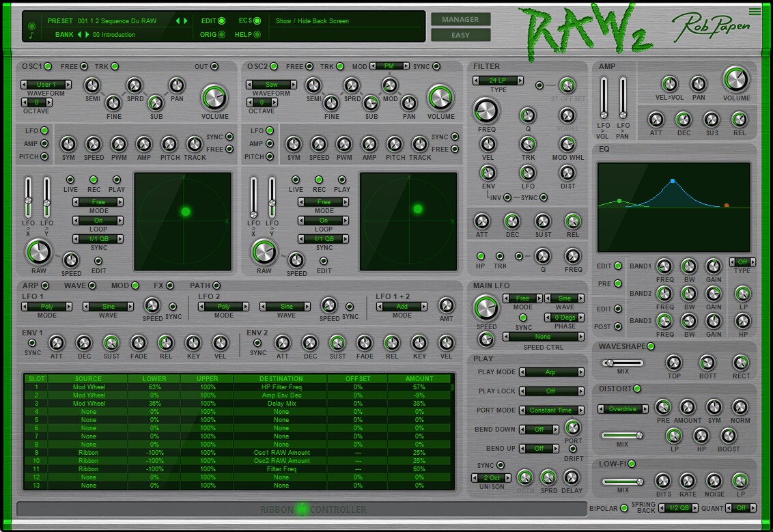The image size is (773, 532).
Task: Click the OSC1 Semi knob
Action: click(x=92, y=86)
